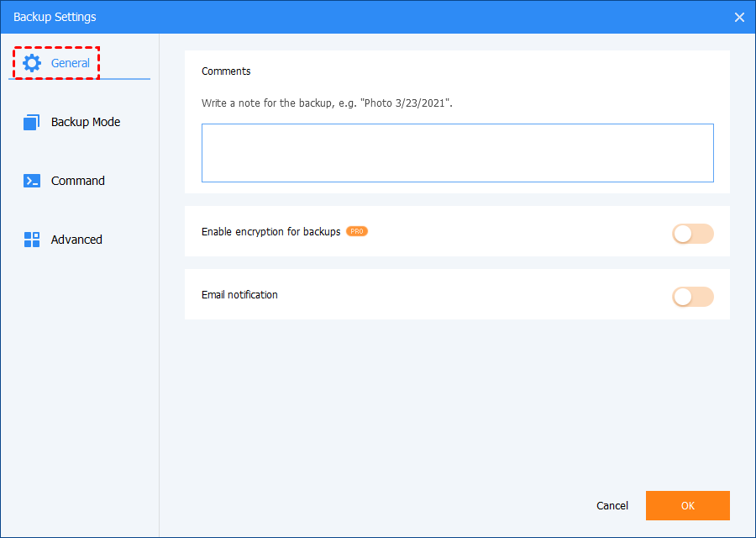Go to the Advanced settings tab
Image resolution: width=756 pixels, height=538 pixels.
coord(76,240)
